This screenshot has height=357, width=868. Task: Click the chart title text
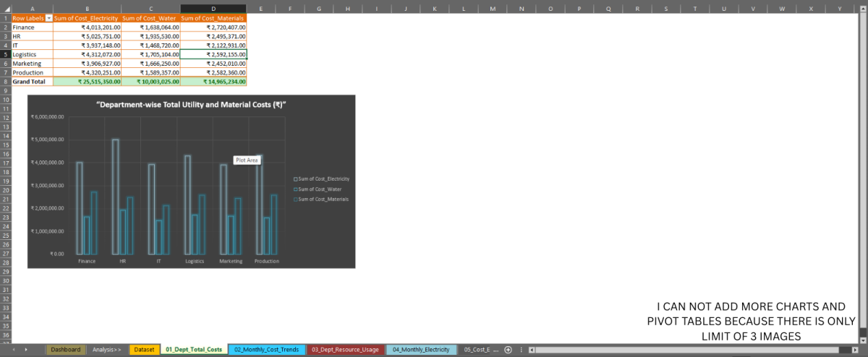coord(192,105)
